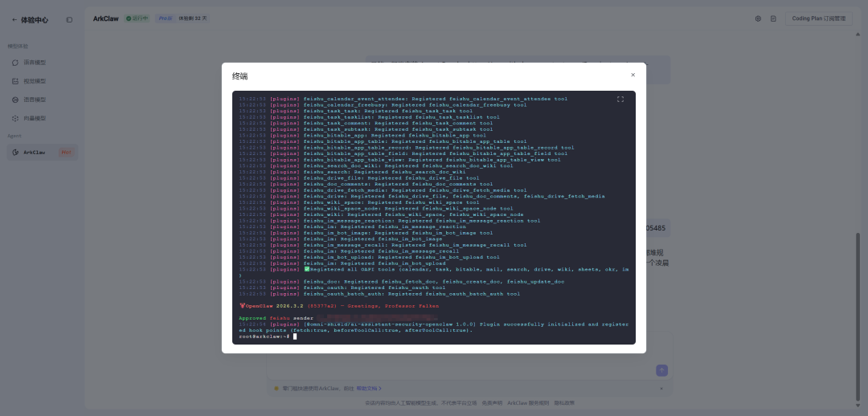Viewport: 868px width, 416px height.
Task: Click the Pro版 badge in header
Action: 165,18
